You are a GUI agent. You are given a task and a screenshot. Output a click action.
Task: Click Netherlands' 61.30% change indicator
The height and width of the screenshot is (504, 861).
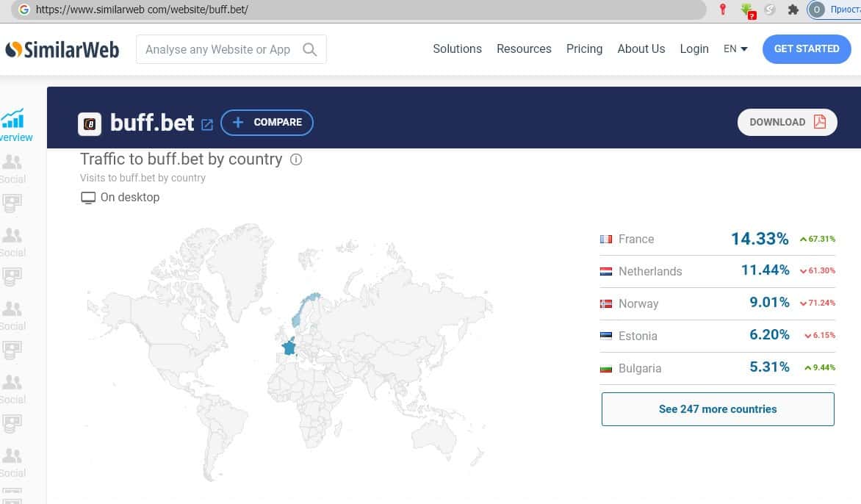coord(818,270)
